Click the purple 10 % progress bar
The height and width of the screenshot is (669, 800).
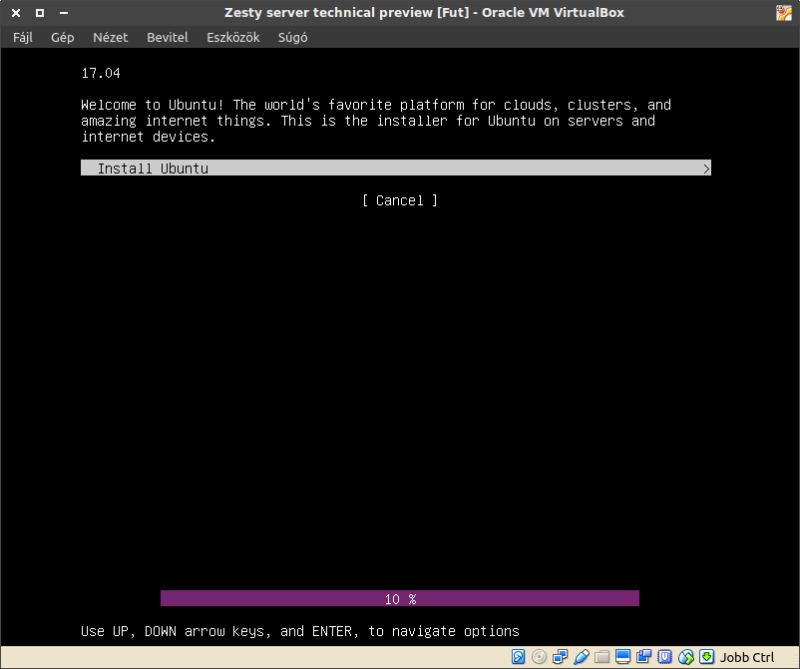tap(399, 599)
